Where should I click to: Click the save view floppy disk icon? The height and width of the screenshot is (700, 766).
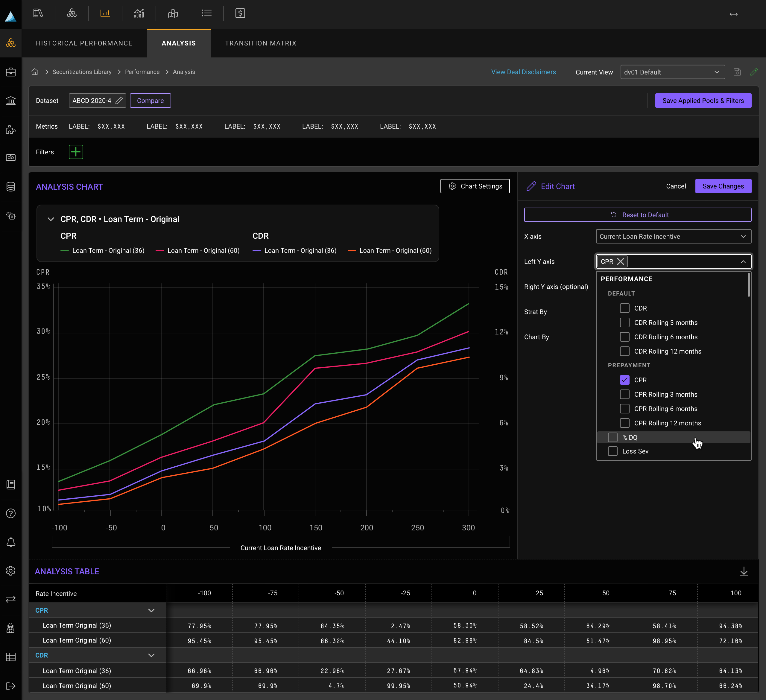tap(737, 72)
